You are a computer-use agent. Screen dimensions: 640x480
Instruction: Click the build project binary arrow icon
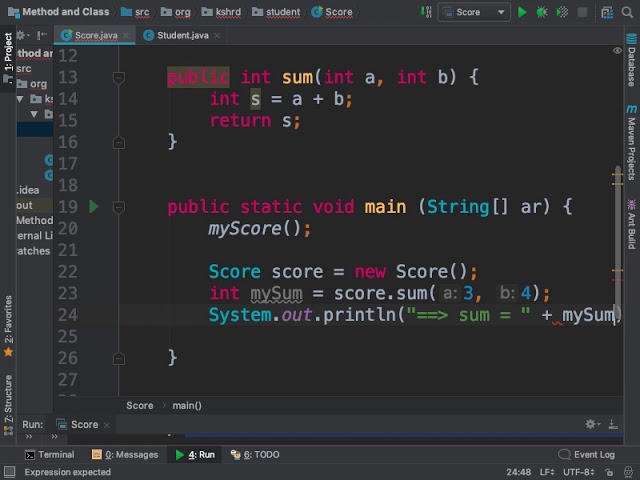pyautogui.click(x=426, y=12)
